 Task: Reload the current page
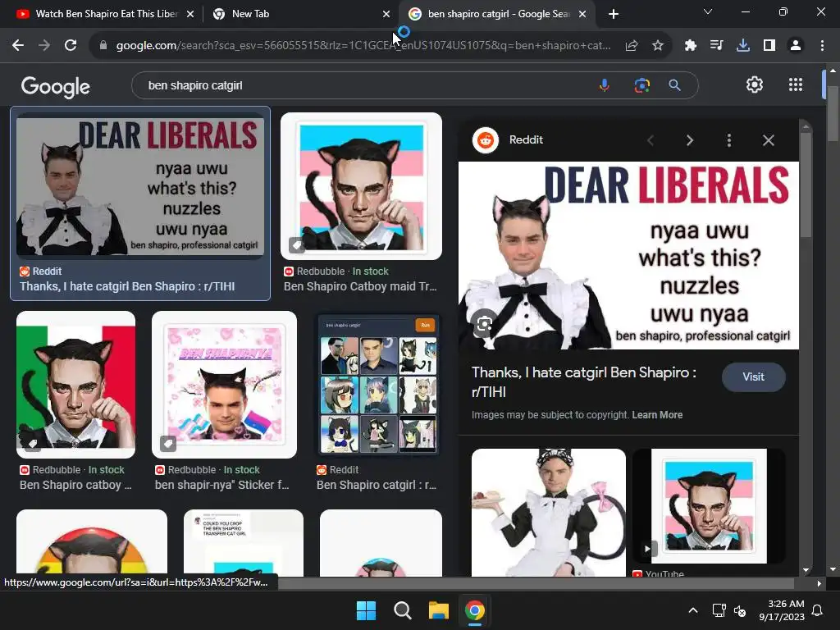click(71, 46)
